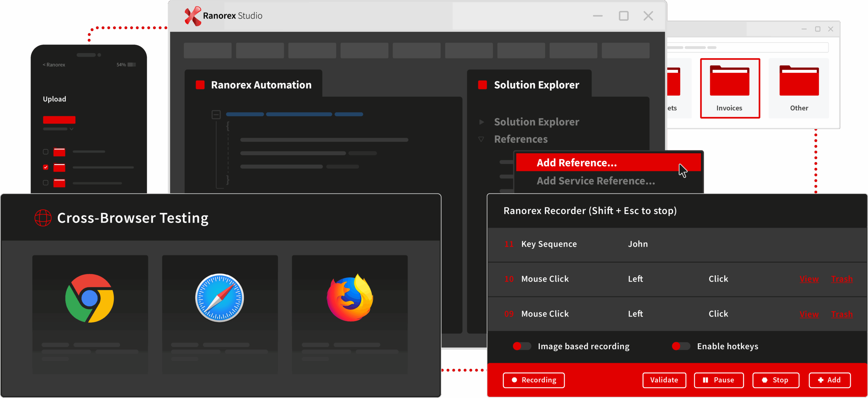868x398 pixels.
Task: Check the third file checkbox on phone
Action: [45, 183]
